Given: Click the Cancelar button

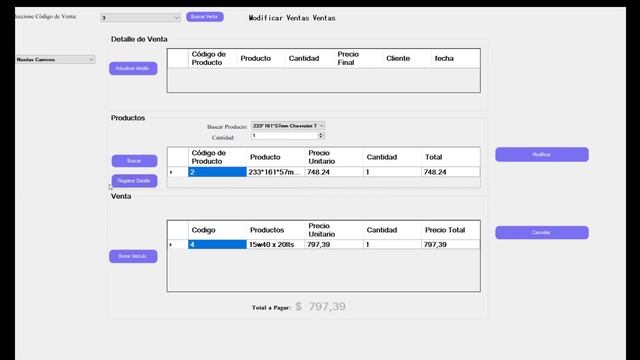Looking at the screenshot, I should pyautogui.click(x=542, y=232).
